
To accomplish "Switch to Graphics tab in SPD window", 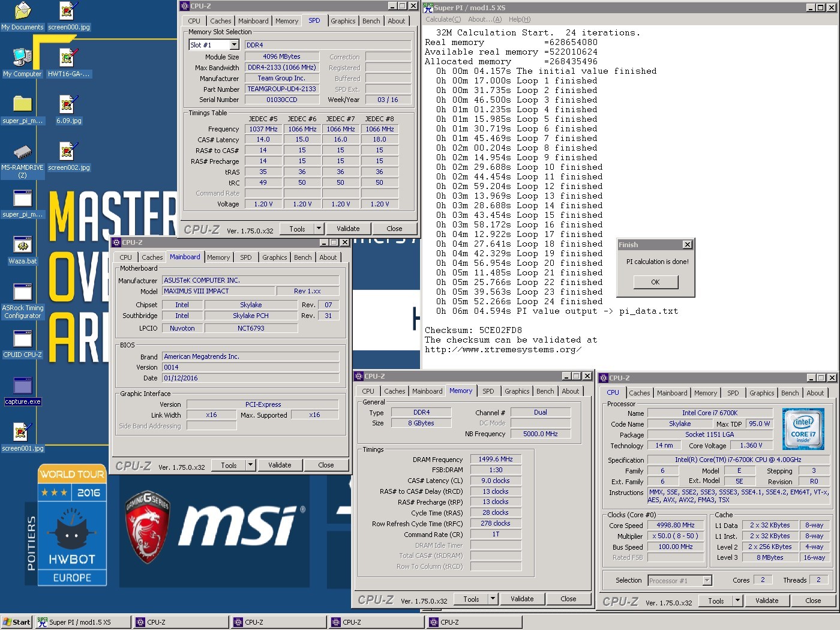I will 343,21.
